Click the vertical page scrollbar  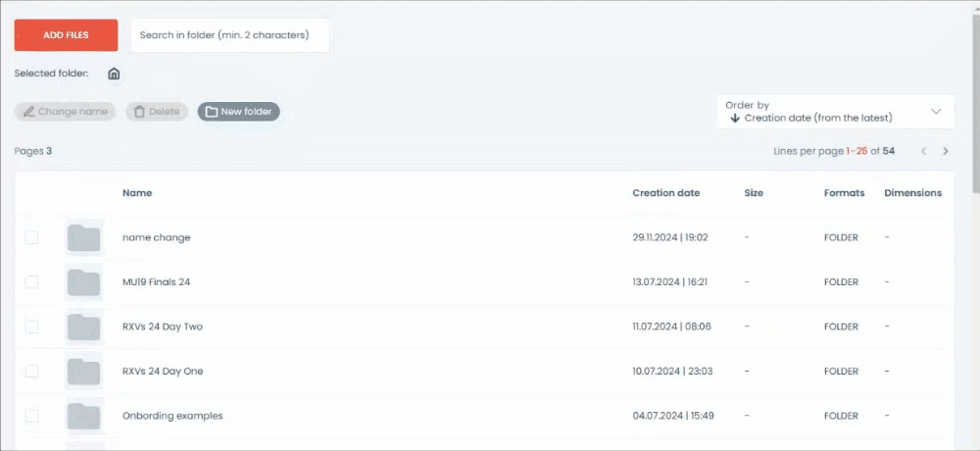975,98
